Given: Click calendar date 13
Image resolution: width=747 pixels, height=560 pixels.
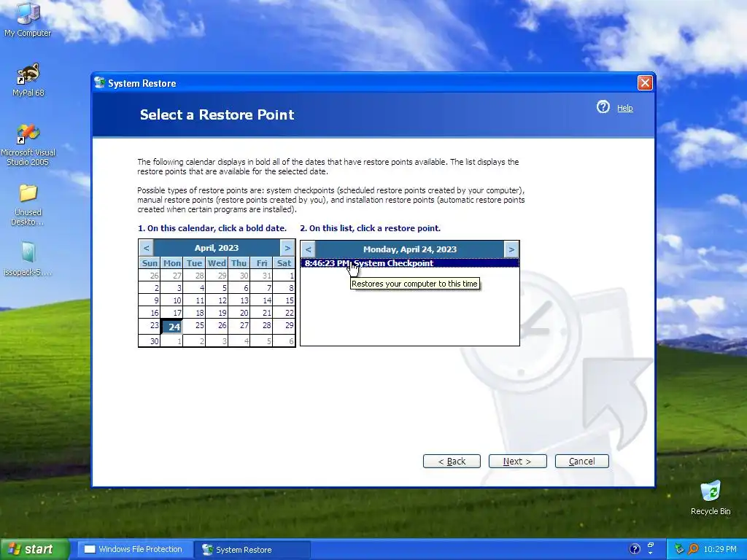Looking at the screenshot, I should coord(239,300).
